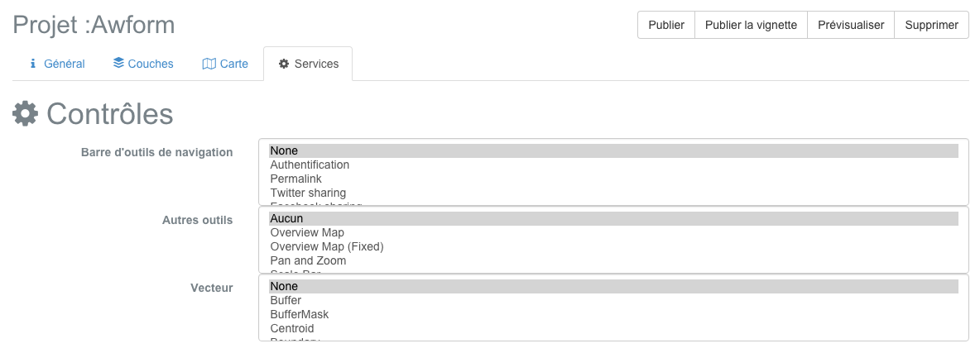Select Aucun in Autres outils list
Screen dimensions: 980x353
[614, 219]
